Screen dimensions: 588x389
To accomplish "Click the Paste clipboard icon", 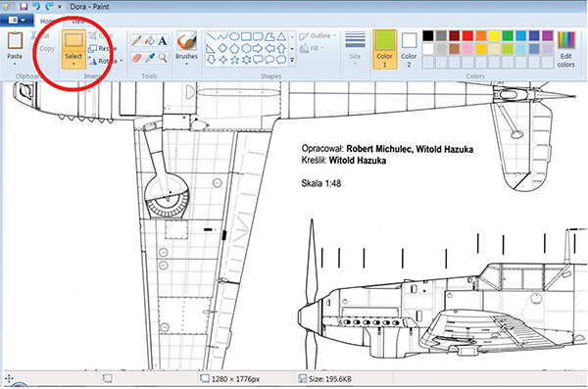I will 15,40.
